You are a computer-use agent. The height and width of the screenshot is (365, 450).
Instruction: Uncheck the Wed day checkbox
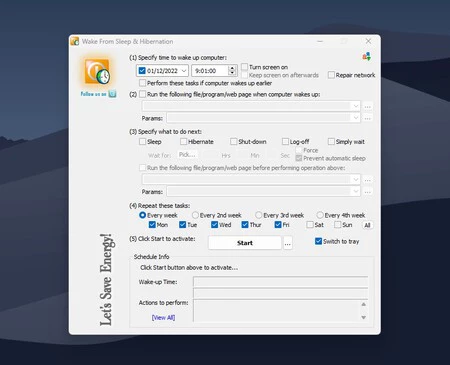[214, 225]
